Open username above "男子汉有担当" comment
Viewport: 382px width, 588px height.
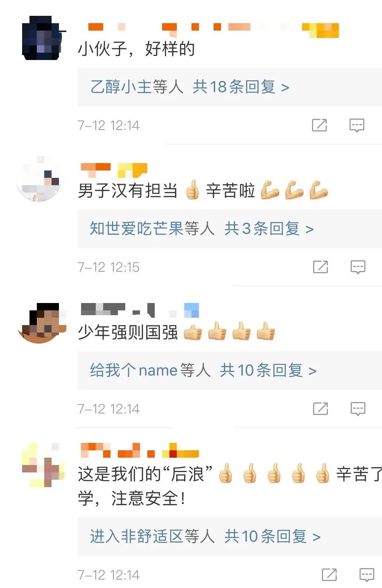[x=114, y=170]
